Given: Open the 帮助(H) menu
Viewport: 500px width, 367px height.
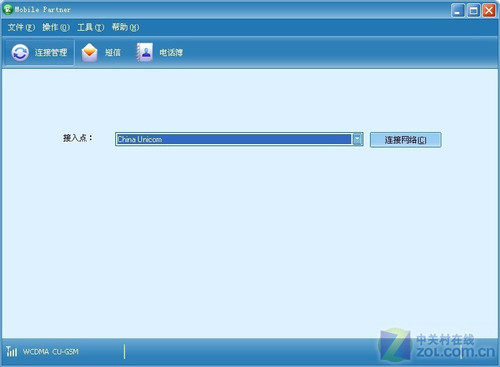Looking at the screenshot, I should coord(125,27).
